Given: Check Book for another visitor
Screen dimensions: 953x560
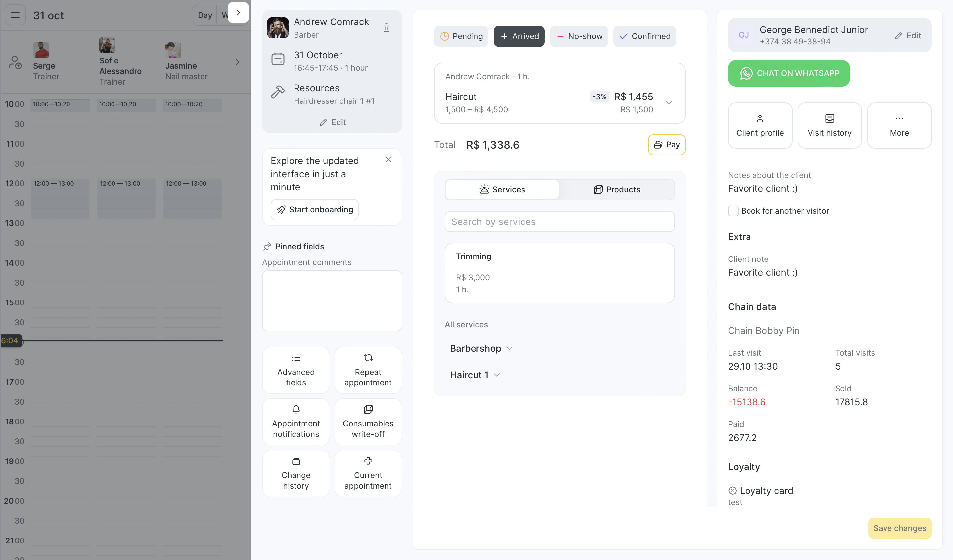Looking at the screenshot, I should pyautogui.click(x=733, y=211).
